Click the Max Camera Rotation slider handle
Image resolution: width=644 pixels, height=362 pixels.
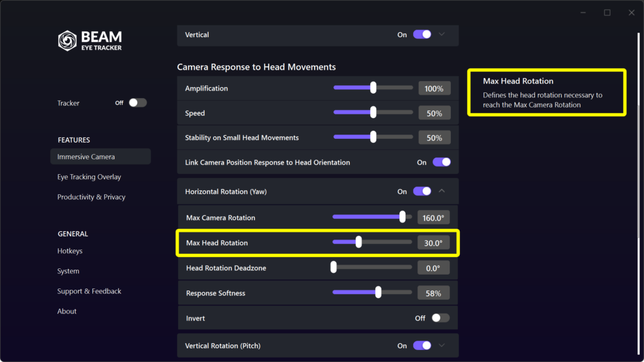tap(402, 217)
